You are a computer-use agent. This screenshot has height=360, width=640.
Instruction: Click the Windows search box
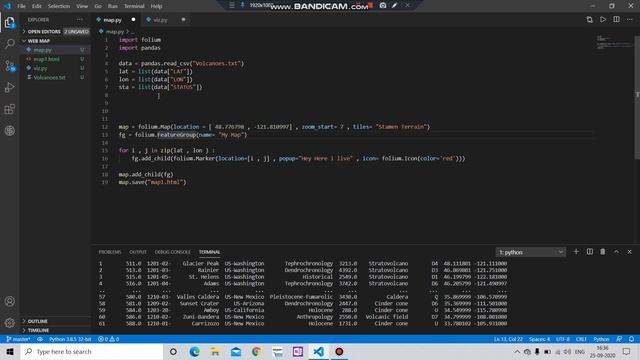[92, 351]
